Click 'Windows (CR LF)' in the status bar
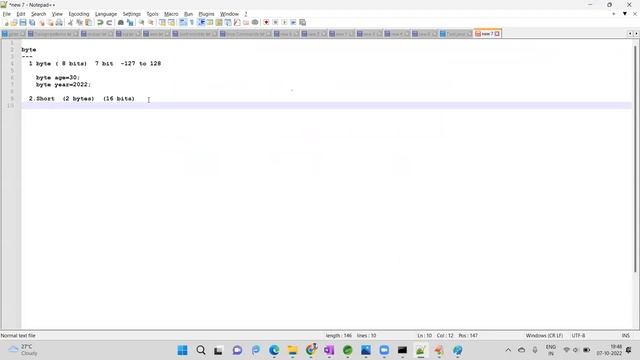640x360 pixels. tap(544, 336)
